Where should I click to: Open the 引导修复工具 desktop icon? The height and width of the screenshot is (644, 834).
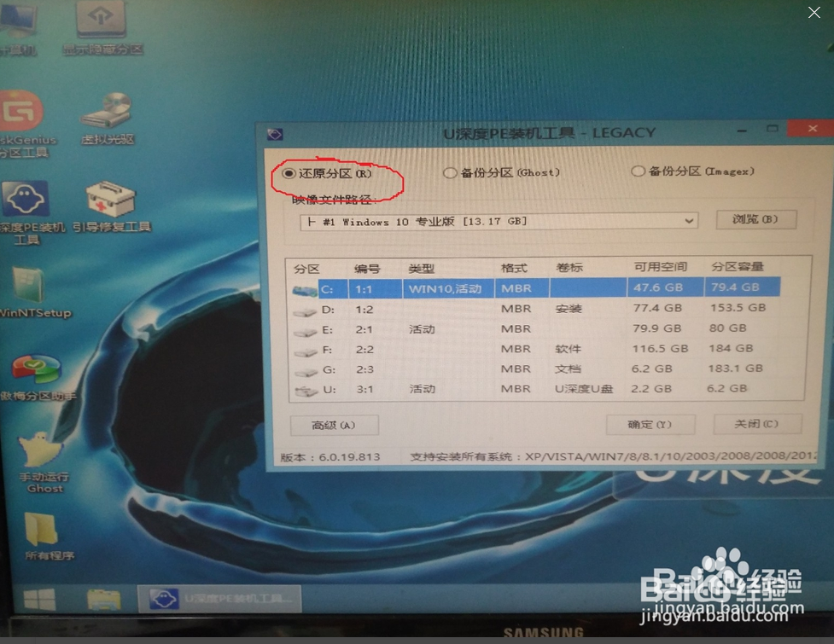pyautogui.click(x=112, y=207)
